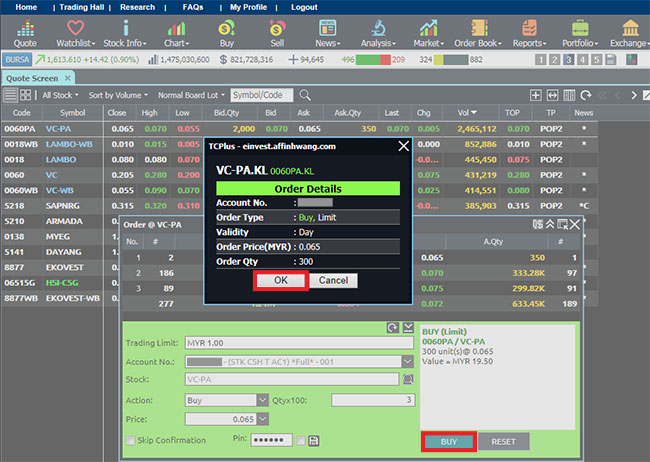Click the Symbol/Code search field
Viewport: 650px width, 462px height.
(x=264, y=95)
